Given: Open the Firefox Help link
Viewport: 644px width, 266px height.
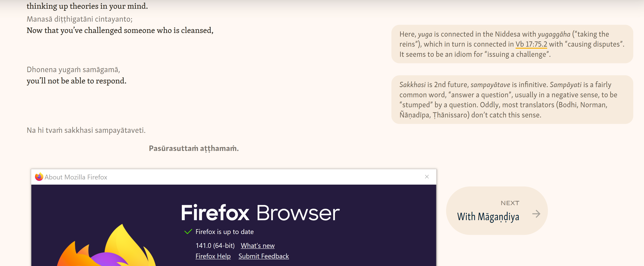Looking at the screenshot, I should (x=213, y=256).
